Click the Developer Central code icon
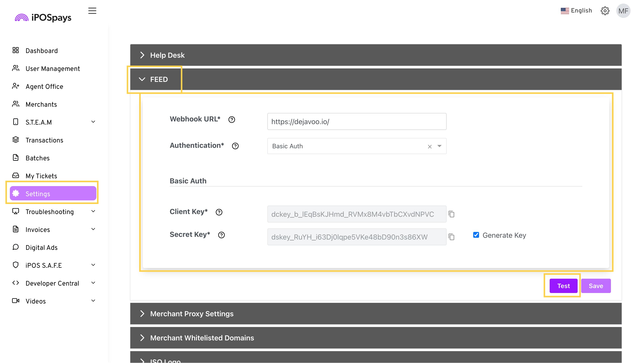This screenshot has width=644, height=363. click(x=15, y=283)
